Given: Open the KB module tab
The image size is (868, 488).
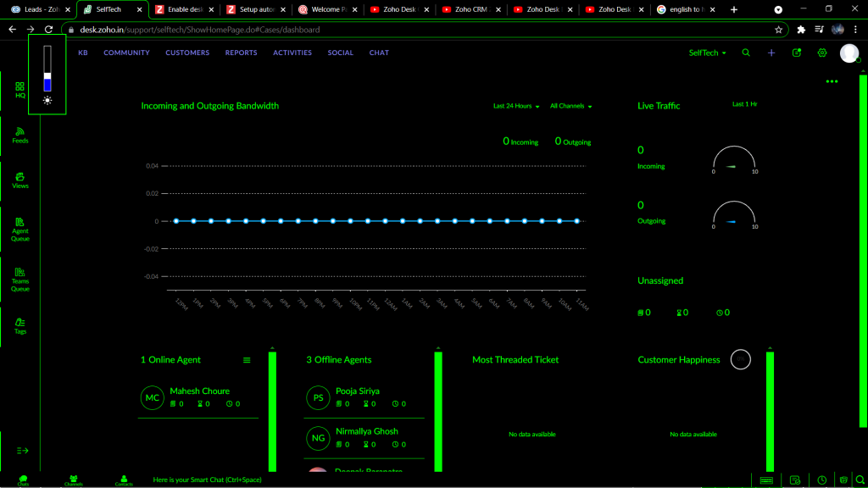Looking at the screenshot, I should (x=83, y=53).
